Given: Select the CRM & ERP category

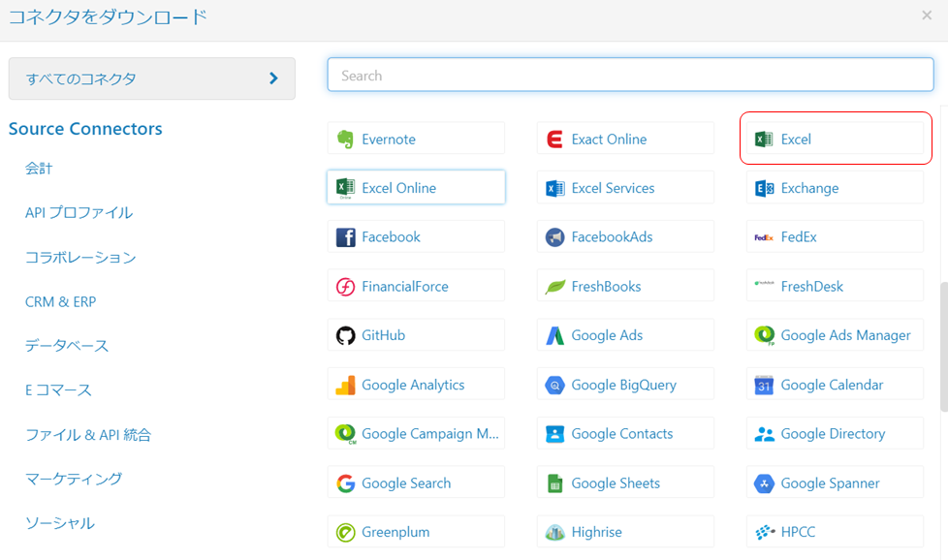Looking at the screenshot, I should pos(60,301).
